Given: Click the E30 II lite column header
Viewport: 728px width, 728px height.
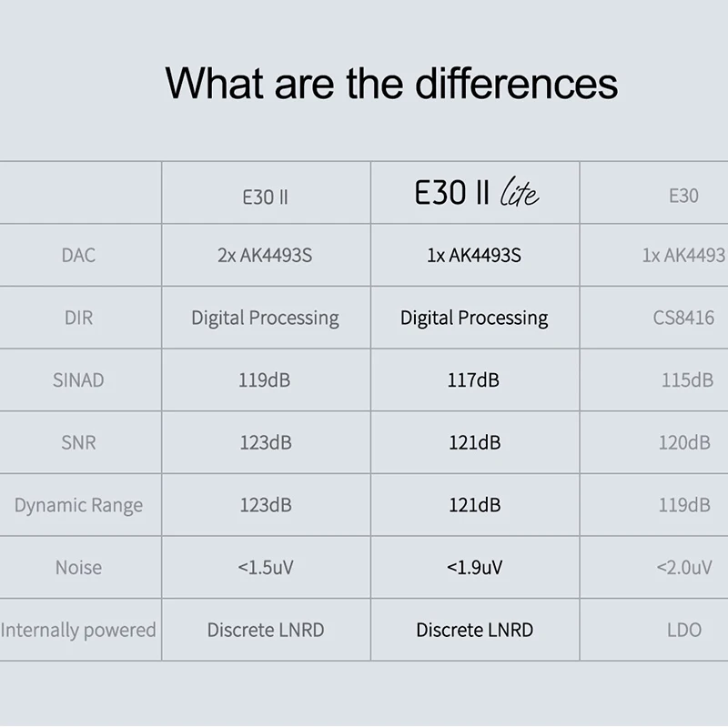Looking at the screenshot, I should point(475,194).
